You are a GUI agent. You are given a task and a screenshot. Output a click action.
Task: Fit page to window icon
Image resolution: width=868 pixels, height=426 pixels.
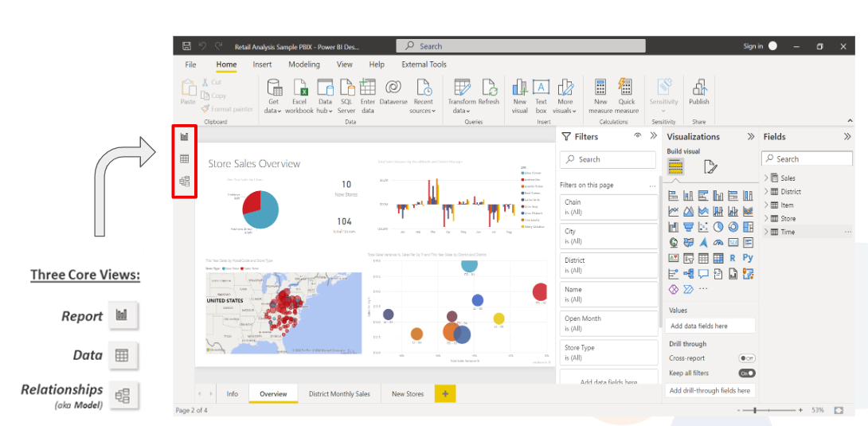tap(838, 411)
